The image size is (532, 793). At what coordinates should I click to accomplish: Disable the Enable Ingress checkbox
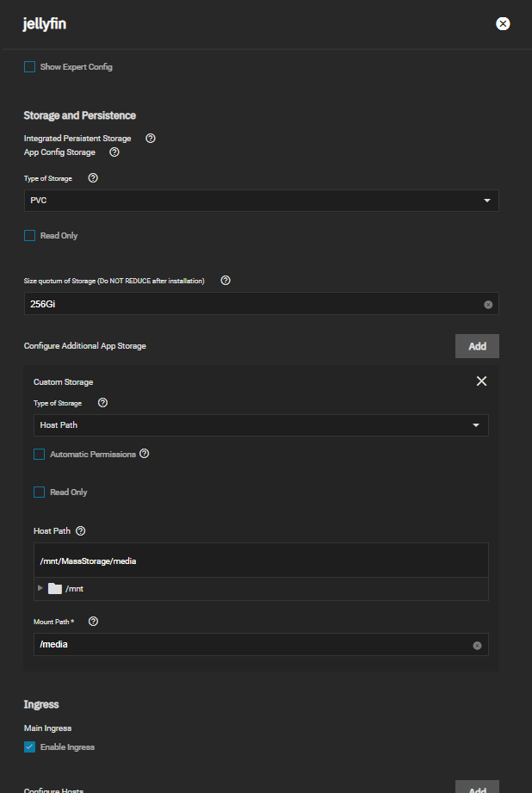pos(30,747)
